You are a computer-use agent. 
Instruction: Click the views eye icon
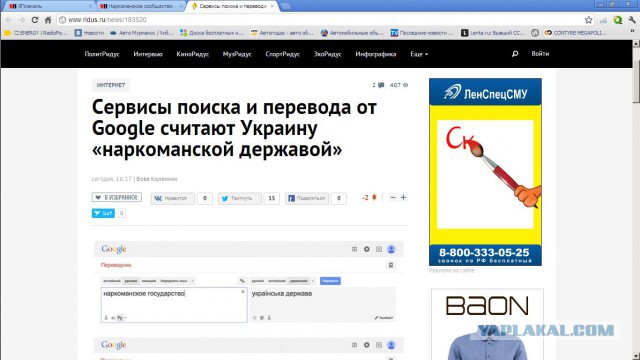(x=405, y=85)
